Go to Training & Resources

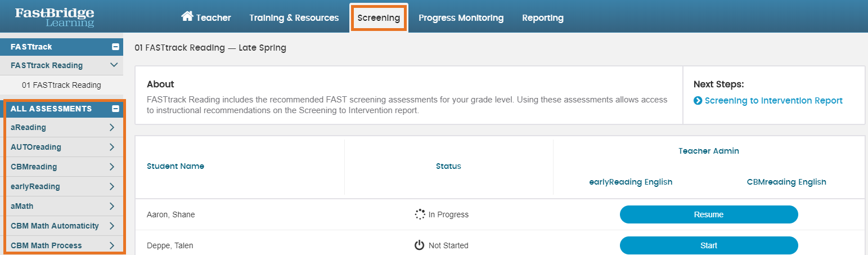294,17
